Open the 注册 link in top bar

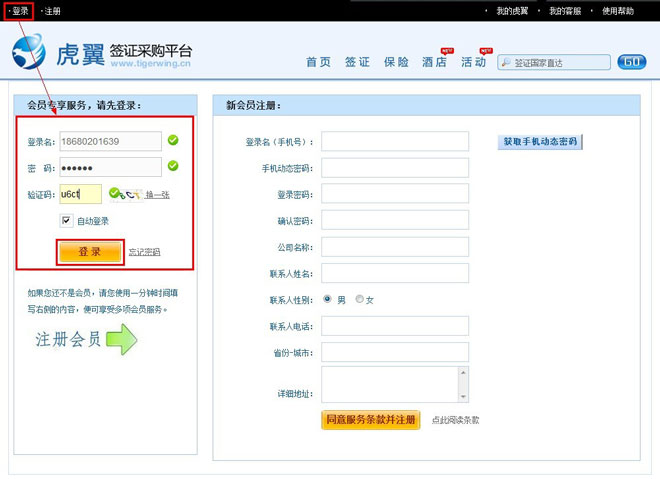coord(52,11)
